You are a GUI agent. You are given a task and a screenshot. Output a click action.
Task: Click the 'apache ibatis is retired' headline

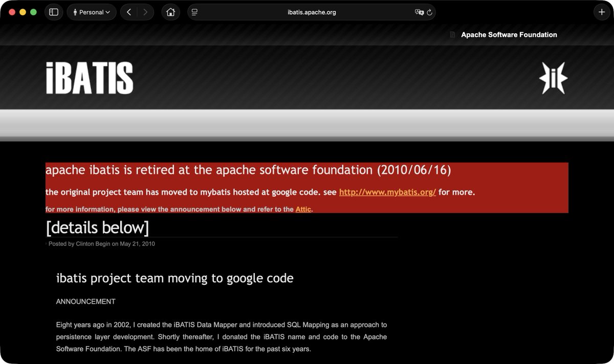[248, 170]
